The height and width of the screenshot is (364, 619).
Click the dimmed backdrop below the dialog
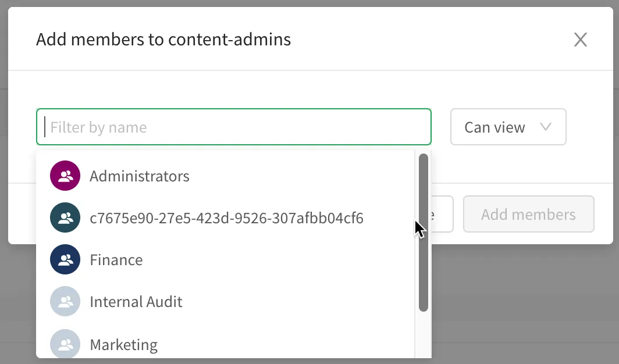click(x=524, y=302)
